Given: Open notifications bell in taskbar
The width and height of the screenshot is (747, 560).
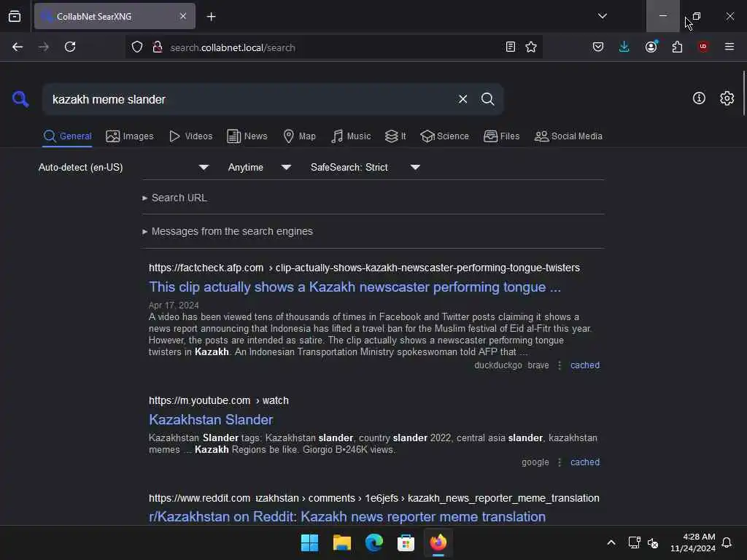Looking at the screenshot, I should click(727, 542).
